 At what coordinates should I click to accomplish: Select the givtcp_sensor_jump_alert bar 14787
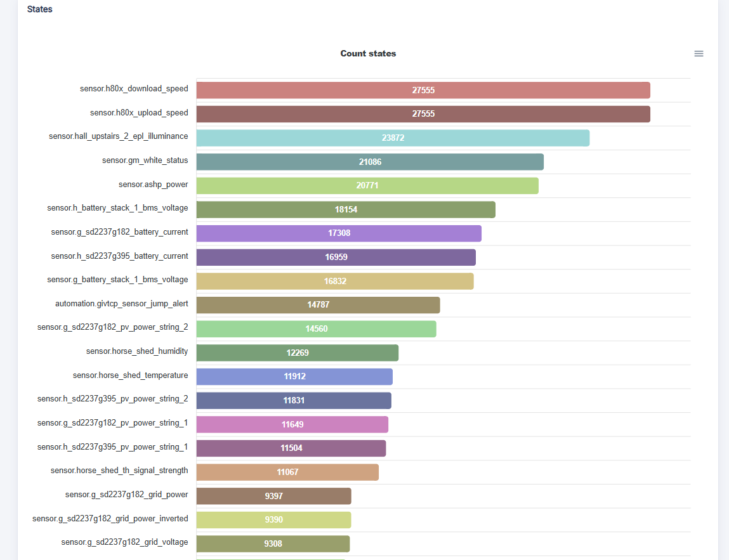pos(318,305)
